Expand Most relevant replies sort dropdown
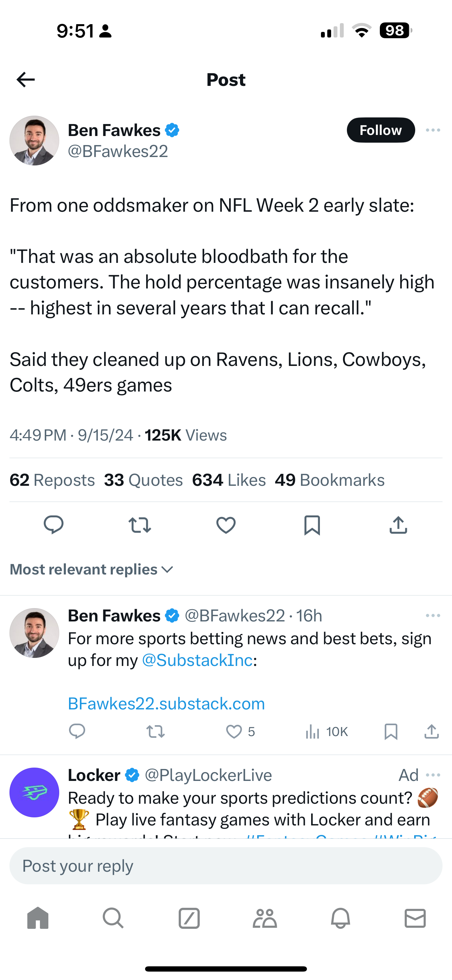This screenshot has height=980, width=452. [x=91, y=570]
